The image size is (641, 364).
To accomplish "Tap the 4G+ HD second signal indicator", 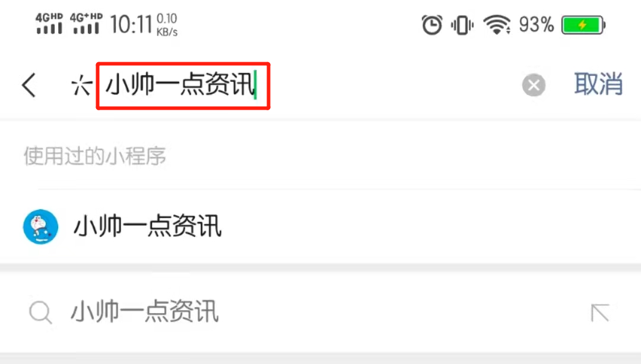I will (x=86, y=23).
